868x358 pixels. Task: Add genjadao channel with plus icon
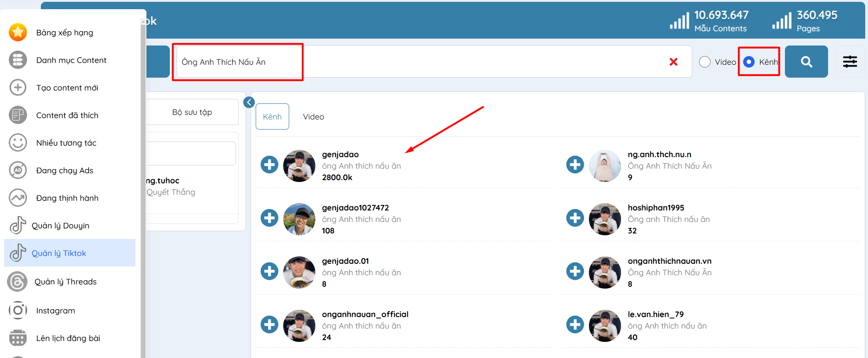coord(269,165)
